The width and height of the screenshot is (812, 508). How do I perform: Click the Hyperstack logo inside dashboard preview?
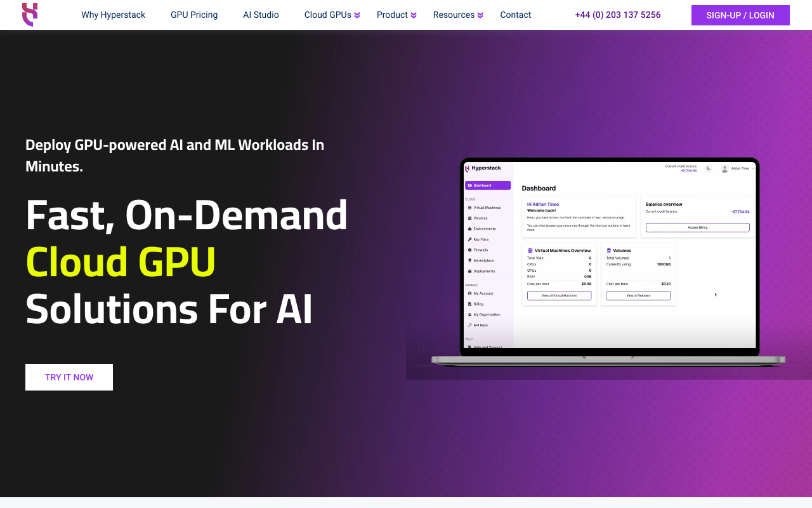coord(483,168)
